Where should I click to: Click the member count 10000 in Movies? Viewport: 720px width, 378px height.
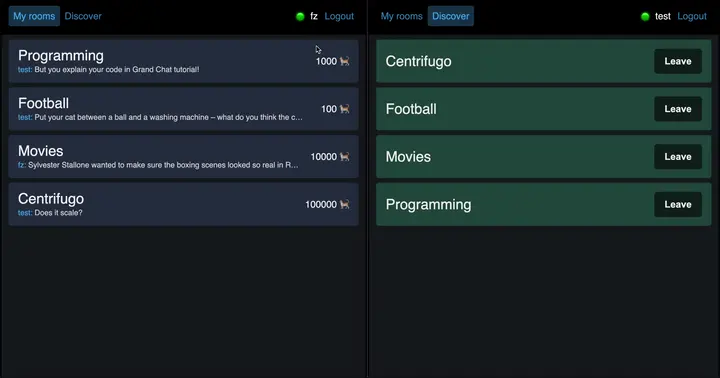324,157
